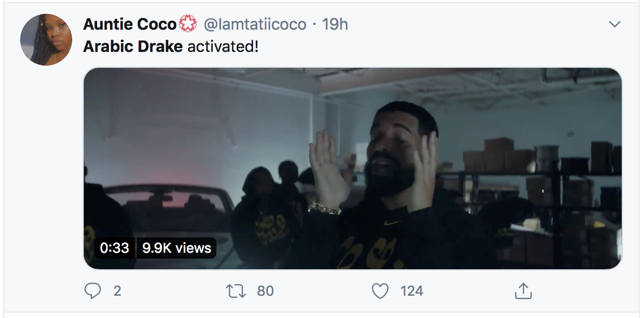
Task: Click the red badge beside Auntie Coco
Action: click(x=188, y=24)
